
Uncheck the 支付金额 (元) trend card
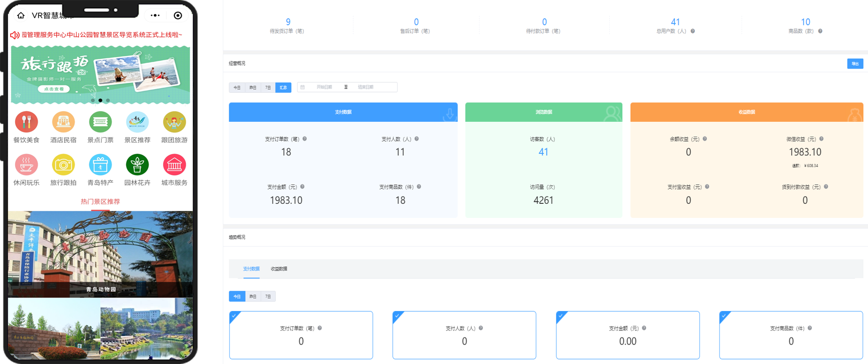(x=628, y=335)
